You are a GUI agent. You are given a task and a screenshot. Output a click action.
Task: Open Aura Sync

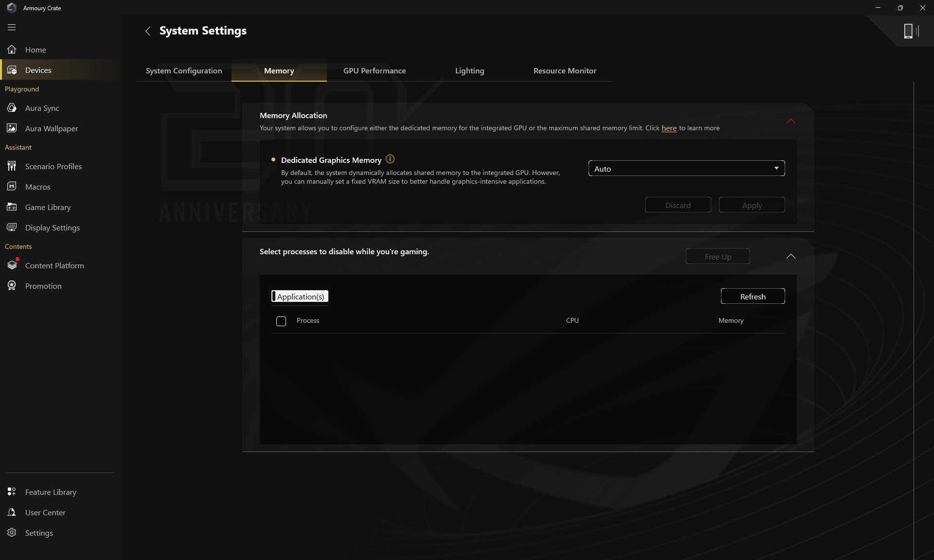click(60, 108)
